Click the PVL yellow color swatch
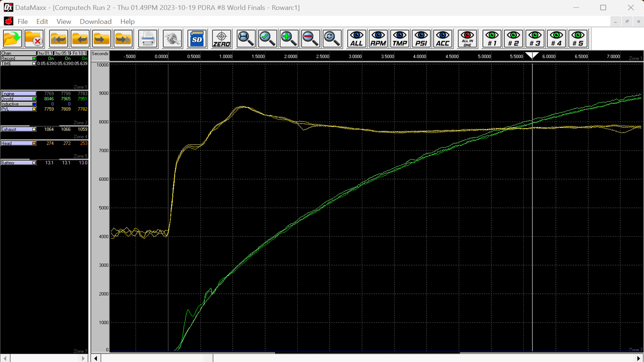 coord(34,109)
